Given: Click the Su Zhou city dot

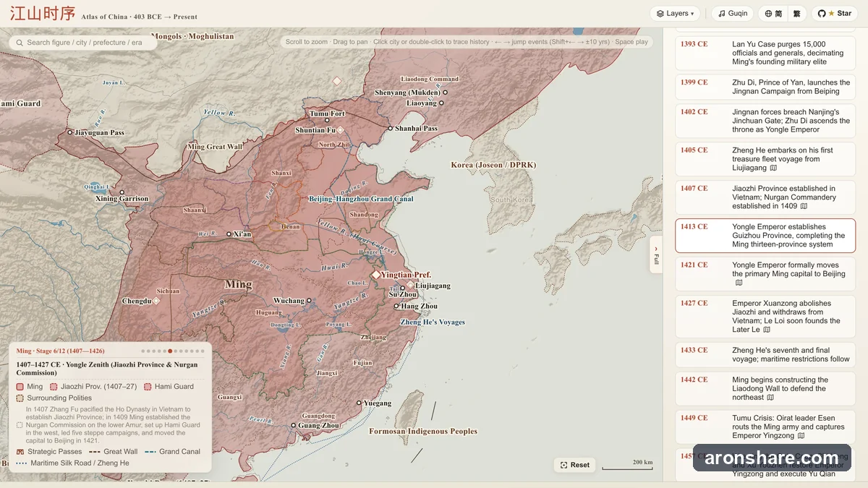Looking at the screenshot, I should [403, 288].
